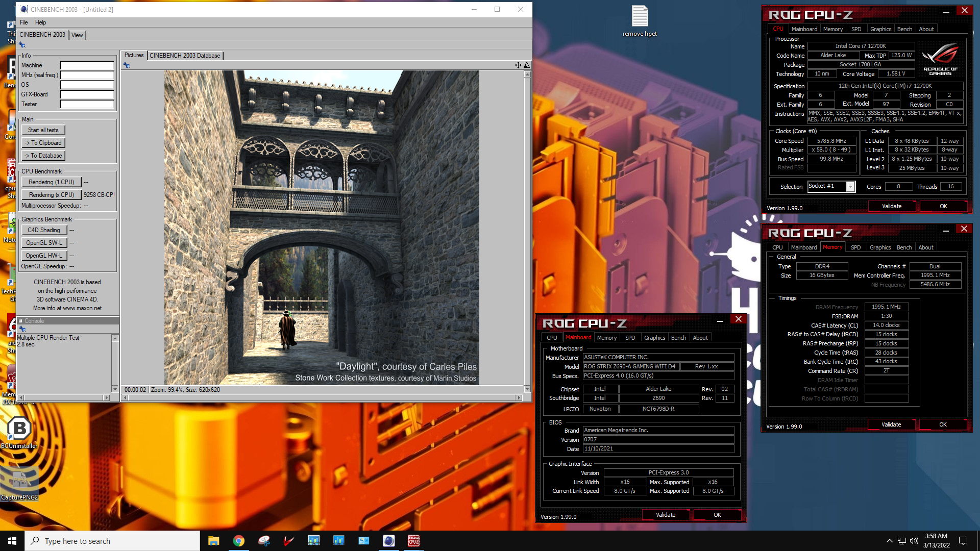The height and width of the screenshot is (551, 980).
Task: Click the small square icon beside Console title
Action: pyautogui.click(x=20, y=321)
